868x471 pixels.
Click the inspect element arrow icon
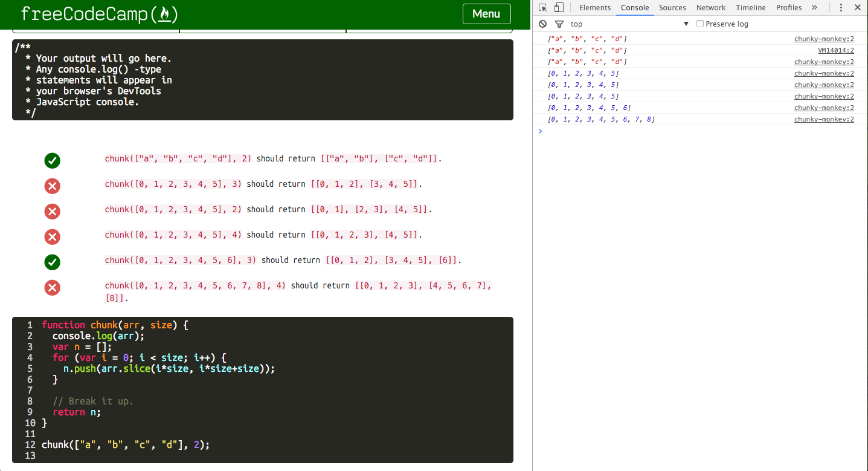[x=543, y=8]
